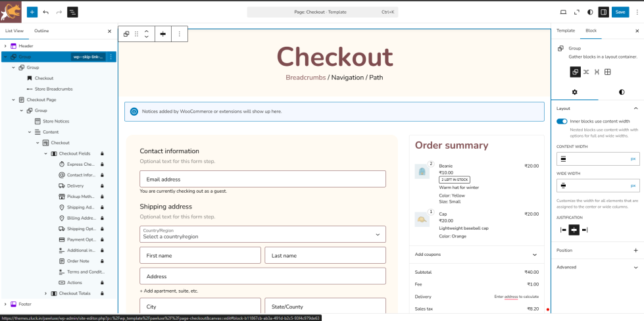Close the Settings sidebar
Image resolution: width=644 pixels, height=321 pixels.
click(x=637, y=31)
